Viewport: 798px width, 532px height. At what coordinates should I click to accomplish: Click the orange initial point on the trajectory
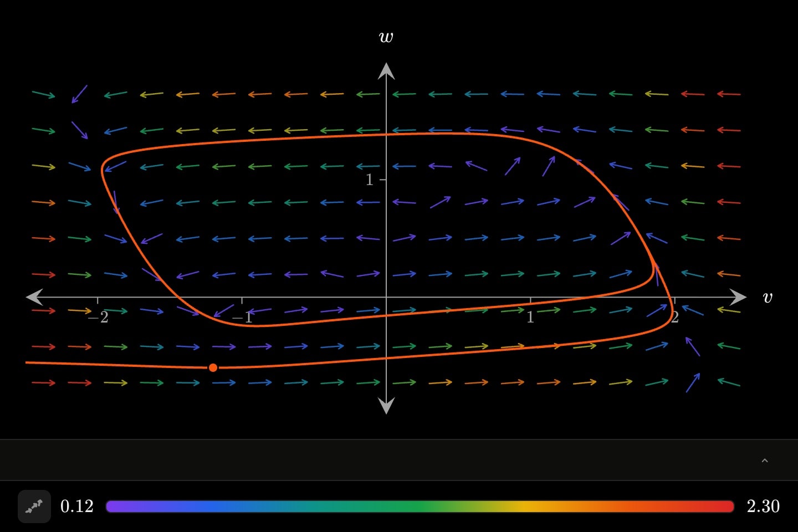[213, 367]
